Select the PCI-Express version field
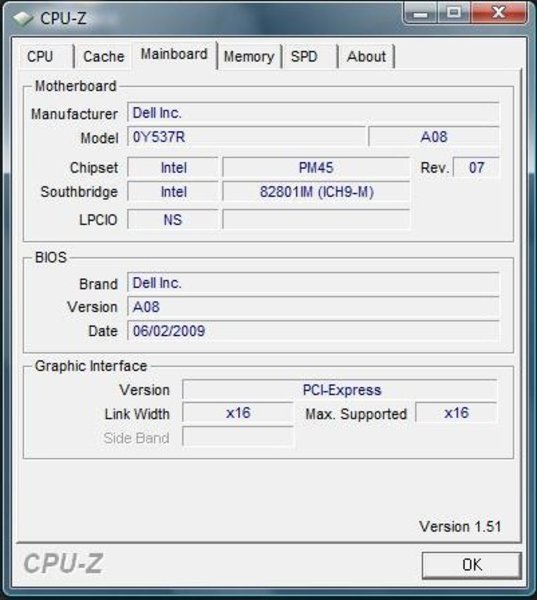Screen dimensions: 537x600 340,390
